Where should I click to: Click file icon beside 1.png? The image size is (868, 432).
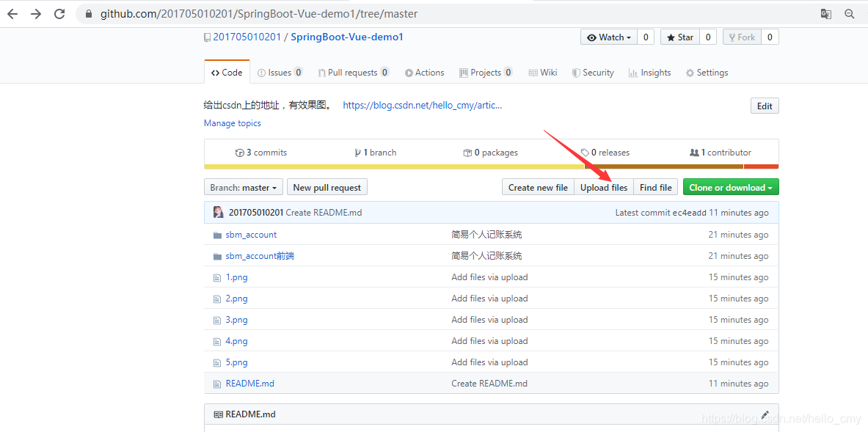pos(217,278)
